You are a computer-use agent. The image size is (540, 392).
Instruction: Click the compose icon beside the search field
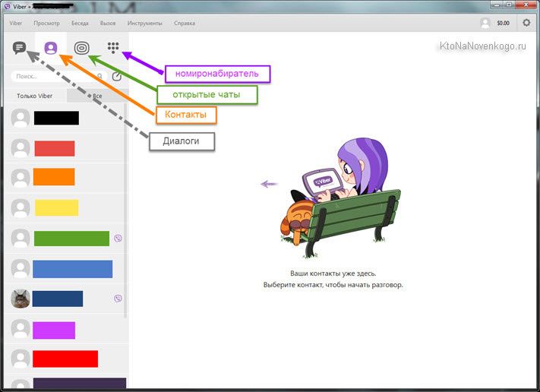[117, 77]
